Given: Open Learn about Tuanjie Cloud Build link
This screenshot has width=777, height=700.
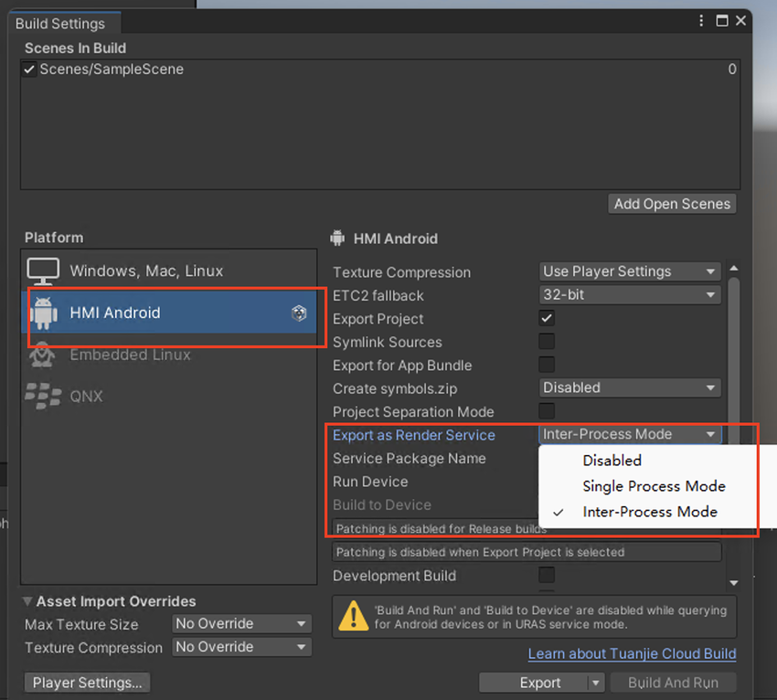Looking at the screenshot, I should click(x=632, y=653).
